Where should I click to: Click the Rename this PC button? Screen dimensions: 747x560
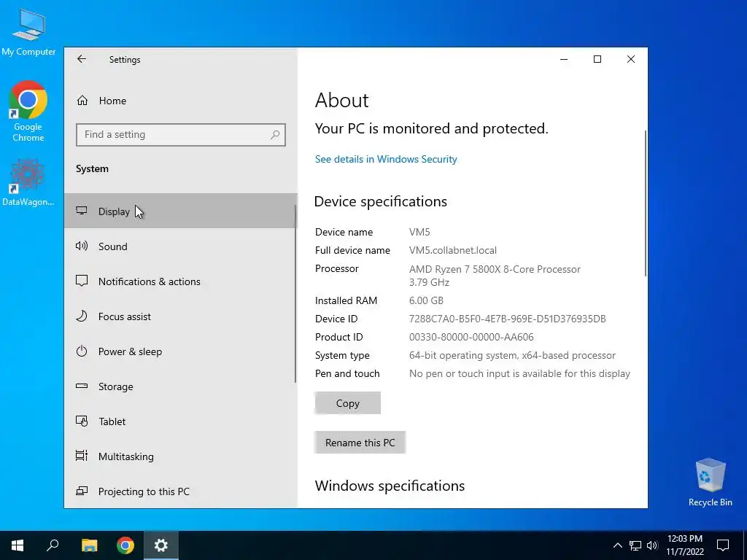pos(360,443)
